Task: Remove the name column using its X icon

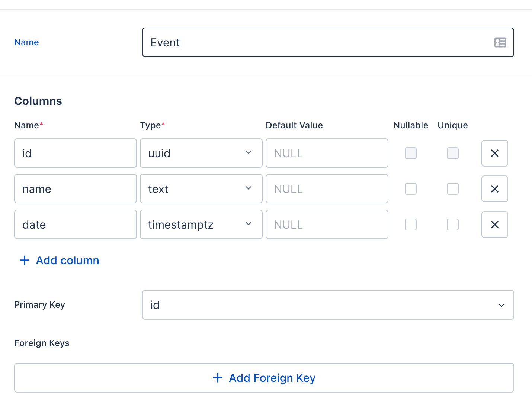Action: [494, 189]
